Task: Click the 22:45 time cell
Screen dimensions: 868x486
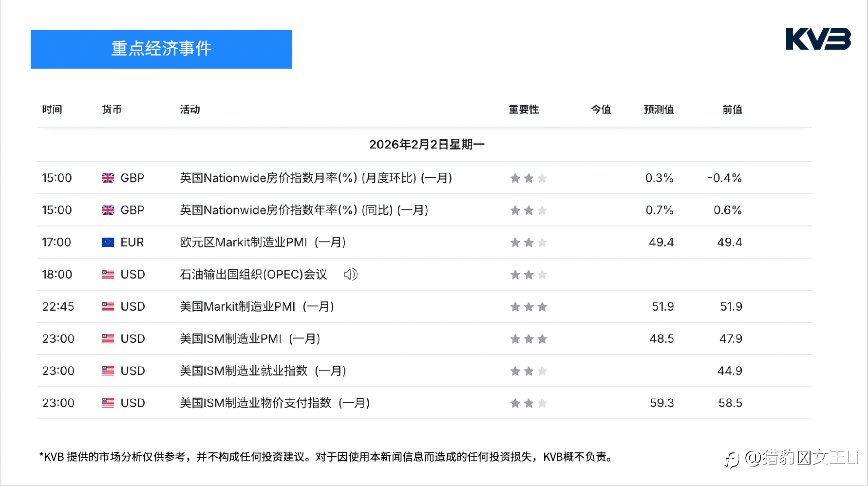Action: click(58, 307)
